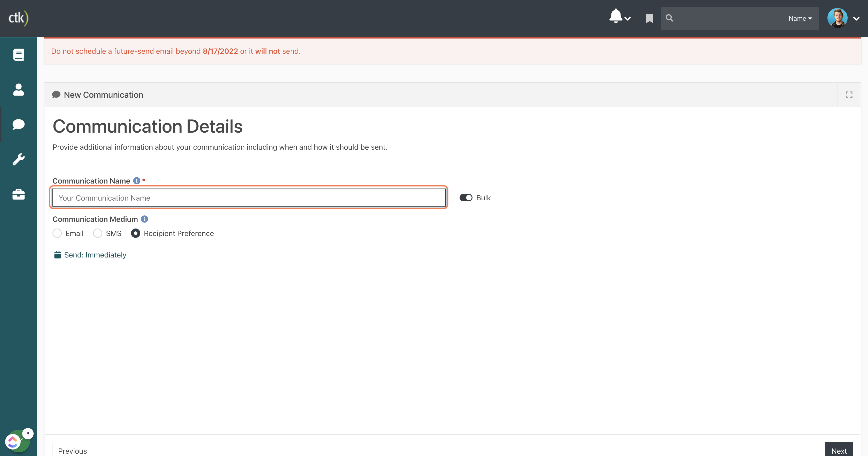This screenshot has width=868, height=456.
Task: Click the 8/17/2022 date in warning
Action: coord(220,51)
